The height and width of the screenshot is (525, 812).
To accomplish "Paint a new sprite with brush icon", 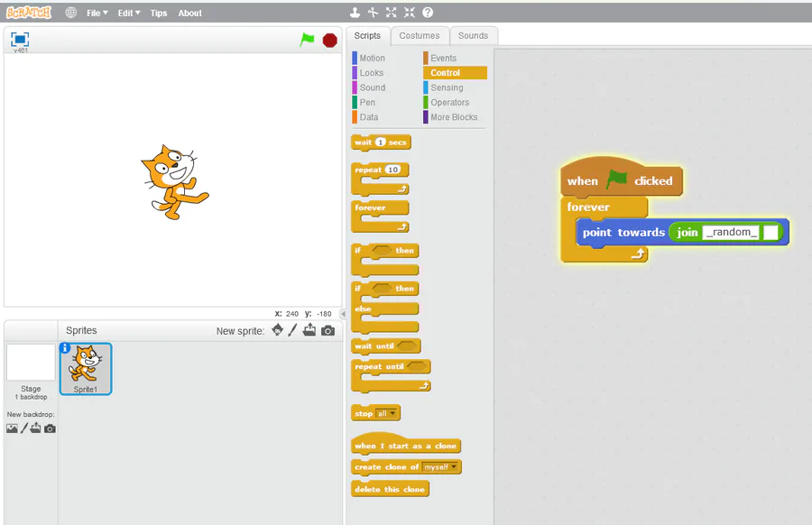I will (x=292, y=330).
